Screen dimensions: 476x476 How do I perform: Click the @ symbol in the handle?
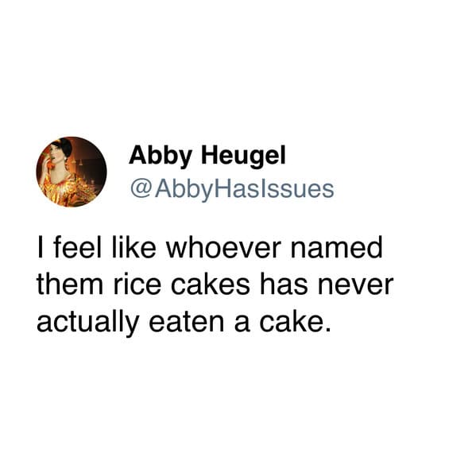(x=141, y=189)
